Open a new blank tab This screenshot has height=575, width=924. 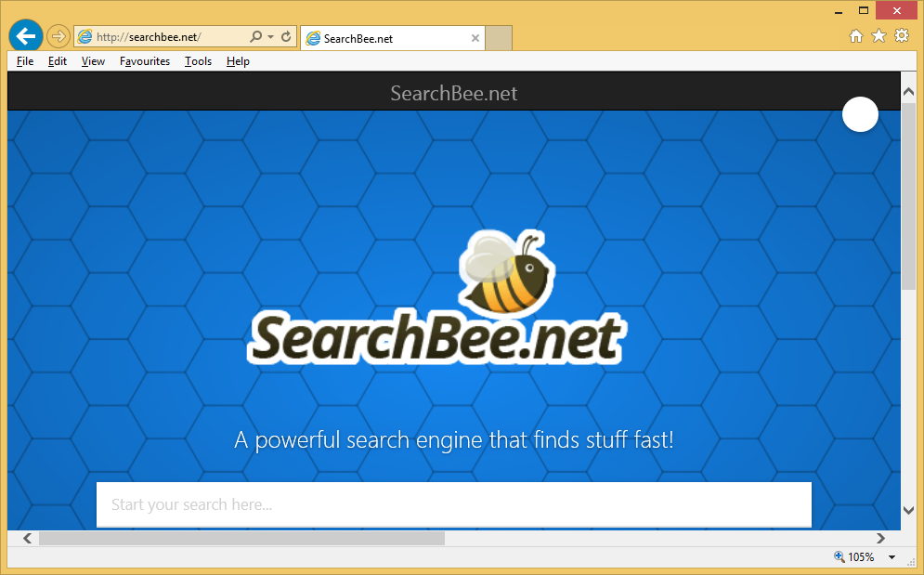click(499, 38)
